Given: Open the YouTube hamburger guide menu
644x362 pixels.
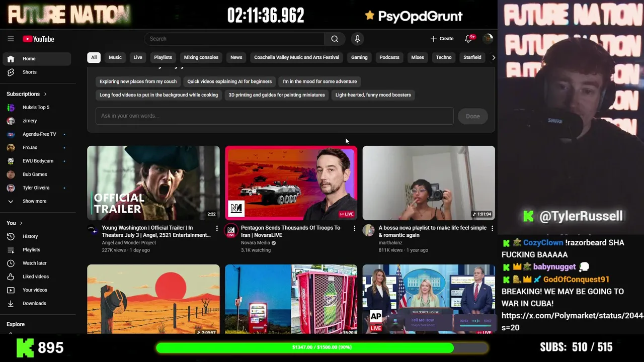Looking at the screenshot, I should tap(11, 39).
